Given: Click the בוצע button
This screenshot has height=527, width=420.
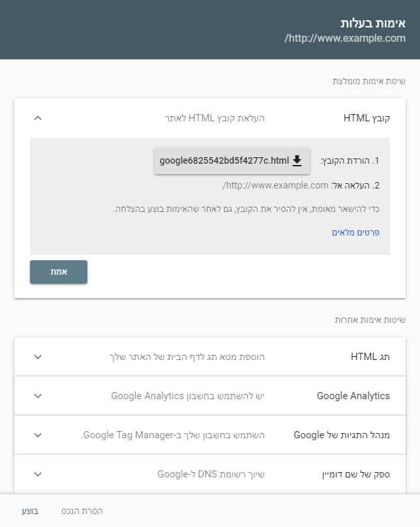Looking at the screenshot, I should point(30,511).
